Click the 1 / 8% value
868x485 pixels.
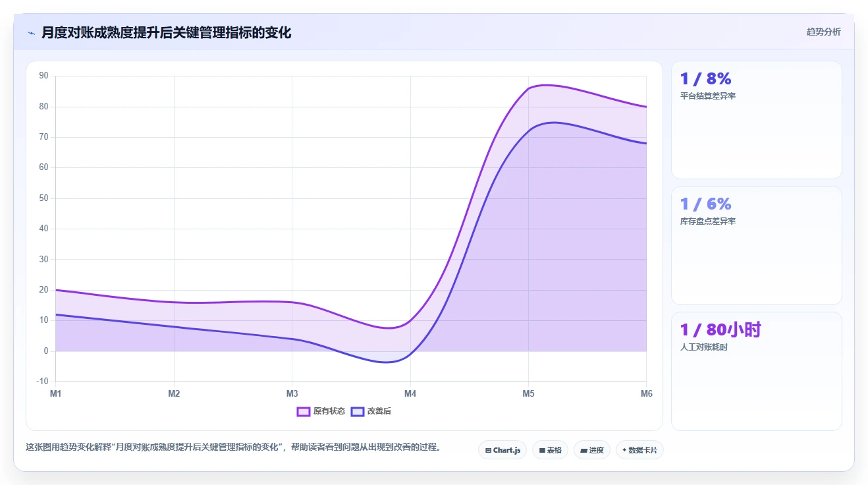pyautogui.click(x=705, y=78)
